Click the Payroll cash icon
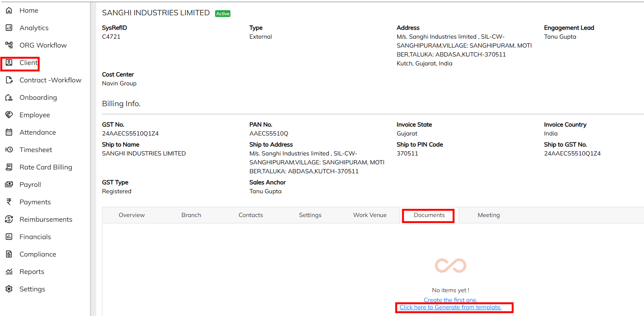This screenshot has width=644, height=316. (9, 184)
